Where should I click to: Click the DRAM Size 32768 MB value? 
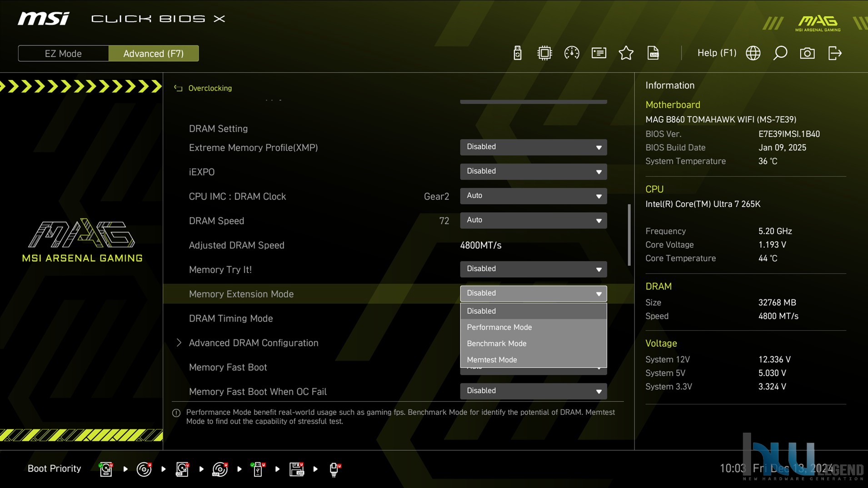click(777, 303)
